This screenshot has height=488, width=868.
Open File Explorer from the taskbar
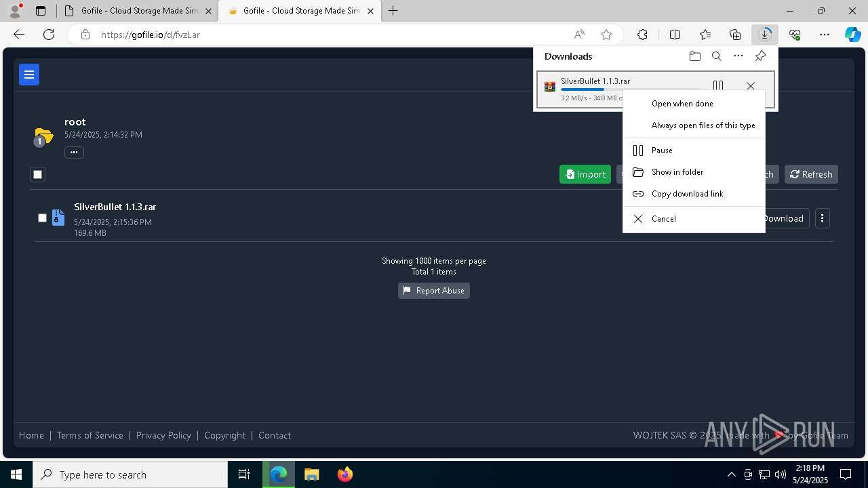click(311, 474)
